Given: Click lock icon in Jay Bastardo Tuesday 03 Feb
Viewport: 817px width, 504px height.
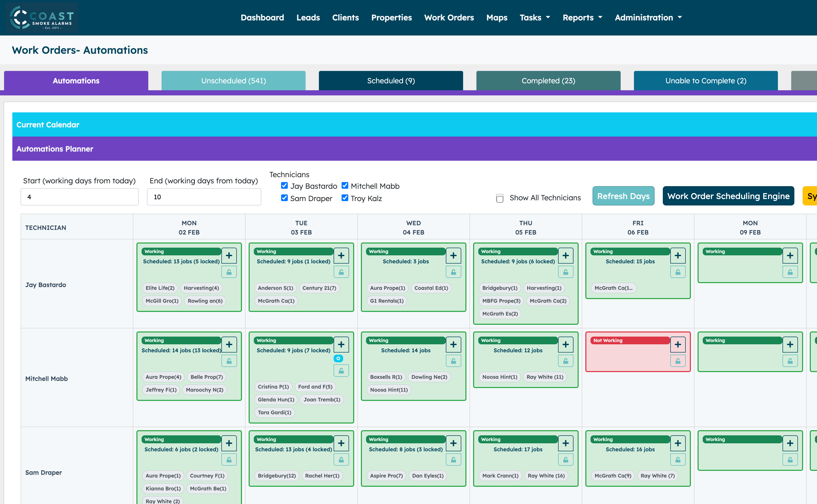Looking at the screenshot, I should tap(341, 272).
